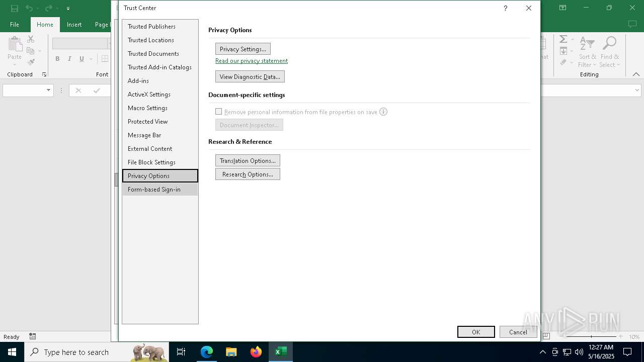Click the formula bar Cancel X icon
This screenshot has height=362, width=644.
[78, 90]
